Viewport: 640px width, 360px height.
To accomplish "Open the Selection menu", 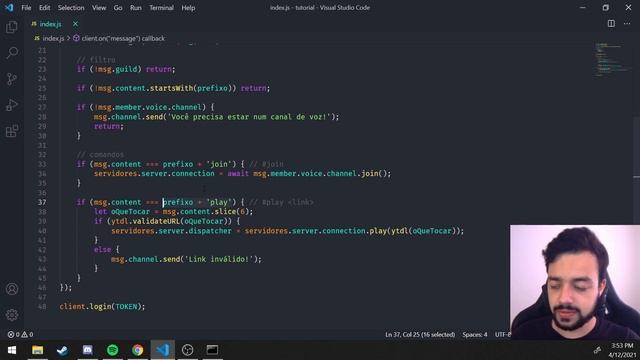I will pyautogui.click(x=71, y=8).
